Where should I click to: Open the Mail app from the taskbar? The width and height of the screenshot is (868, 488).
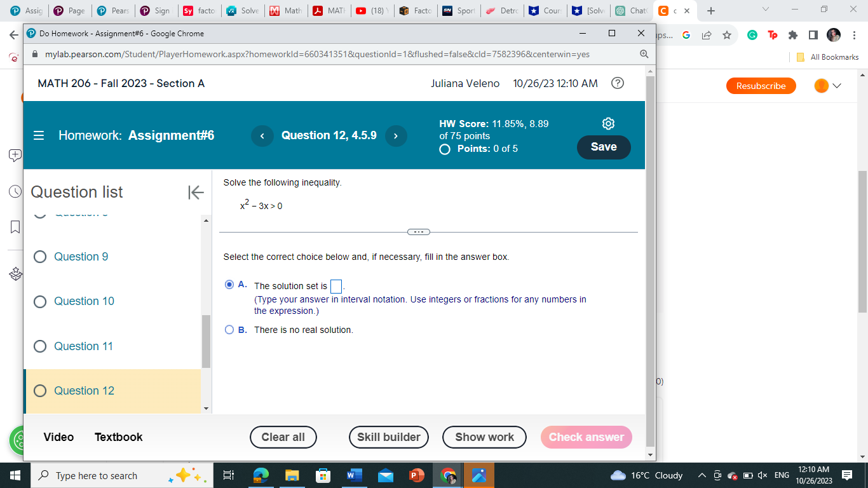pyautogui.click(x=385, y=475)
